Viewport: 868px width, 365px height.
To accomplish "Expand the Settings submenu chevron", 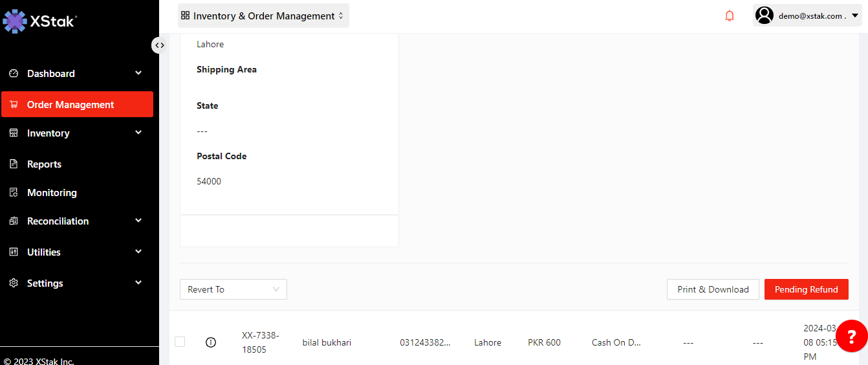I will click(138, 283).
